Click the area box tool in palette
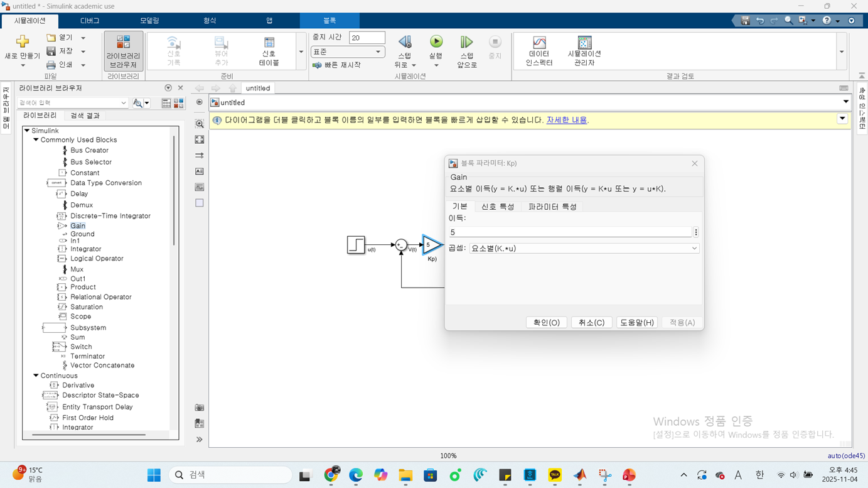This screenshot has width=868, height=488. pyautogui.click(x=200, y=203)
